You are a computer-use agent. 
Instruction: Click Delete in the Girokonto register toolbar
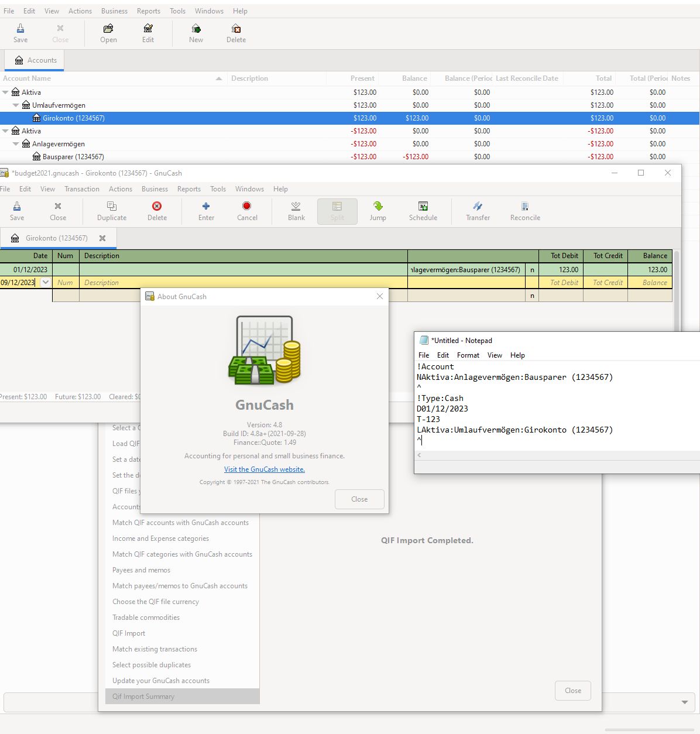click(157, 211)
